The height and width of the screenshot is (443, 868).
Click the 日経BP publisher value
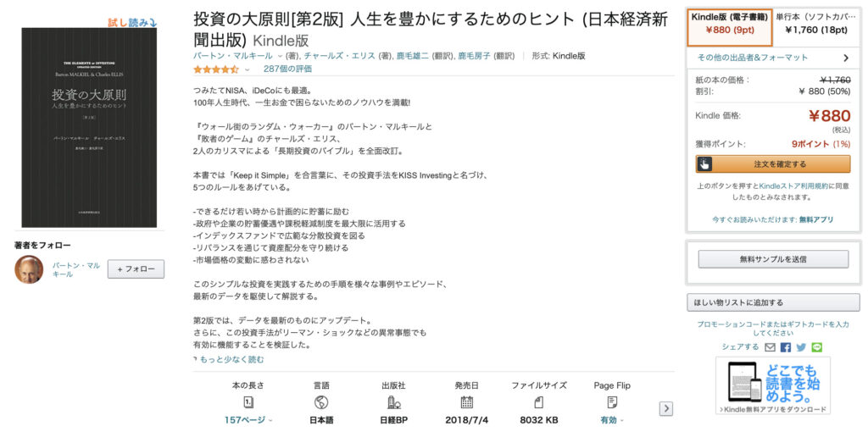tap(393, 420)
